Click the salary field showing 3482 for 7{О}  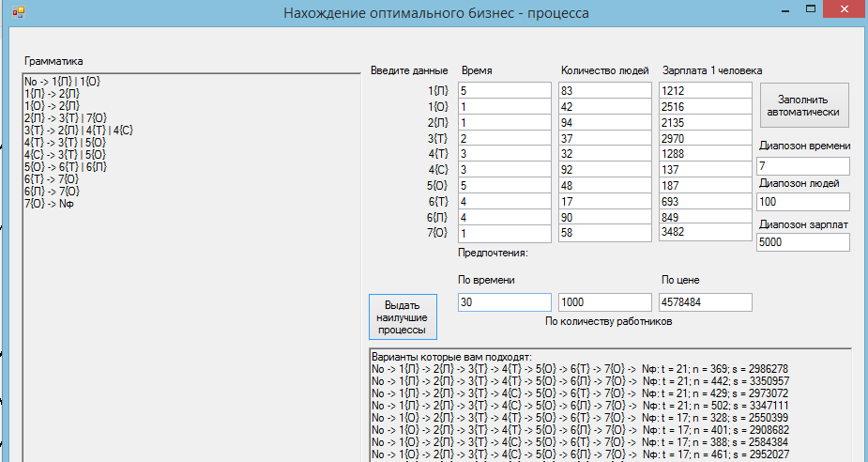coord(706,232)
